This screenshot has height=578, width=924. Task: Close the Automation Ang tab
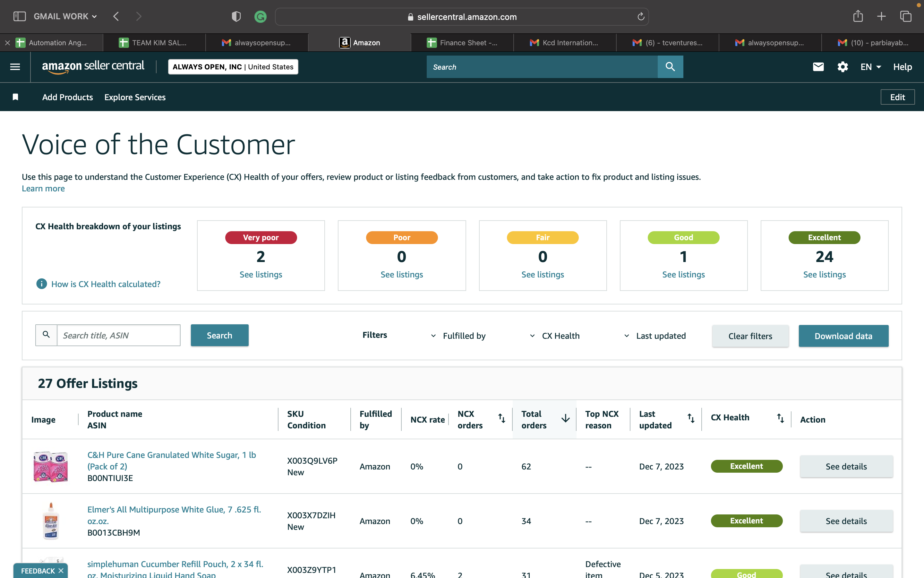8,43
